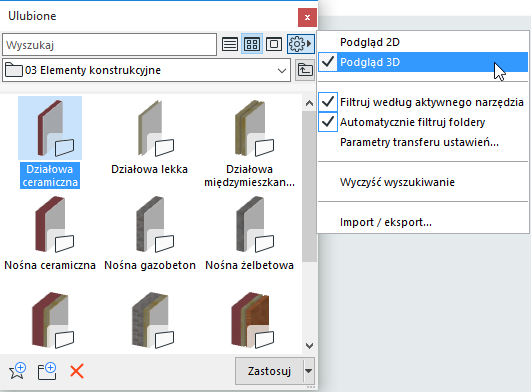Add new favorite star icon
Image resolution: width=531 pixels, height=392 pixels.
pyautogui.click(x=18, y=371)
